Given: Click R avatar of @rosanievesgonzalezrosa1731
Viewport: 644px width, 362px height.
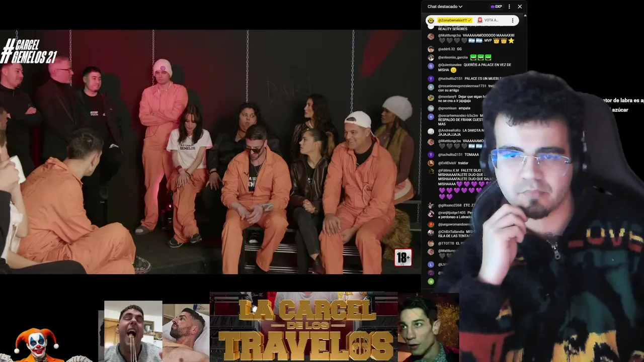Looking at the screenshot, I should point(431,87).
